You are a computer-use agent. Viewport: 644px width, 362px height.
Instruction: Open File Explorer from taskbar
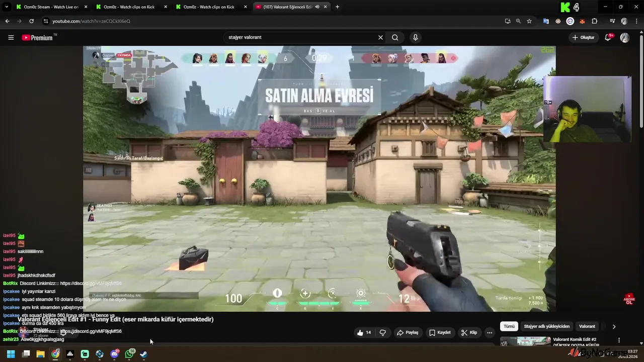point(40,354)
